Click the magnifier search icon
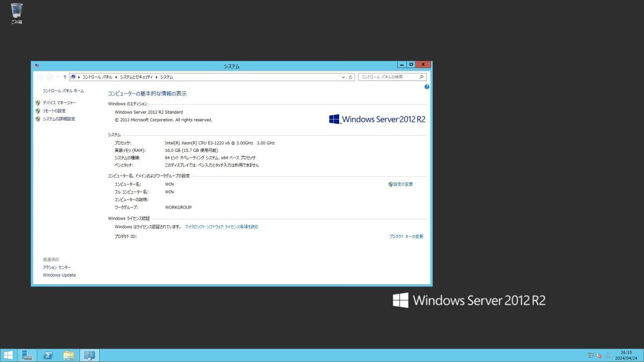The height and width of the screenshot is (362, 644). pos(422,77)
